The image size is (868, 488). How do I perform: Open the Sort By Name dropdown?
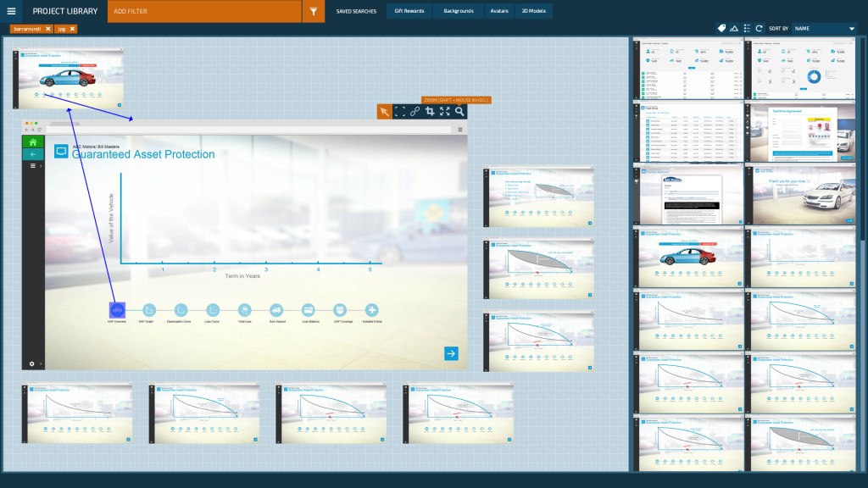[x=825, y=29]
